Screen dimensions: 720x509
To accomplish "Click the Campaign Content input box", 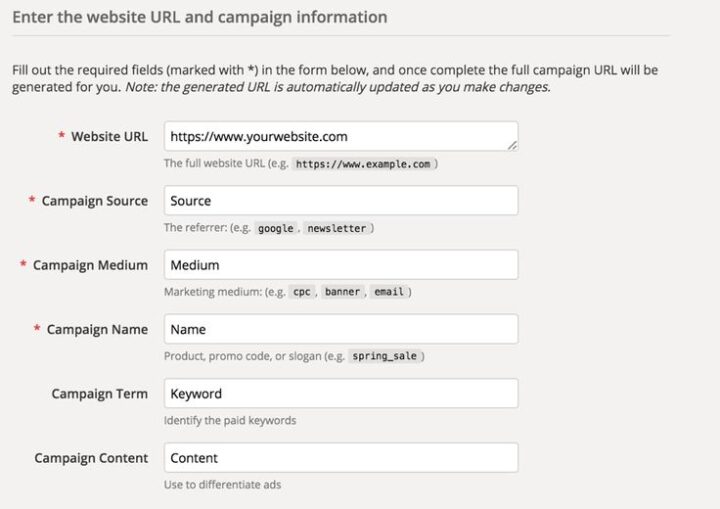I will pyautogui.click(x=340, y=458).
